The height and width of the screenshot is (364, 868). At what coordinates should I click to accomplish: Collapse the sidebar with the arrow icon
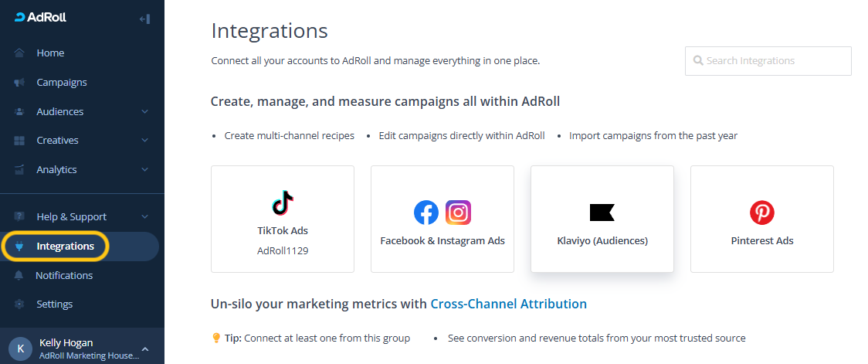point(144,19)
